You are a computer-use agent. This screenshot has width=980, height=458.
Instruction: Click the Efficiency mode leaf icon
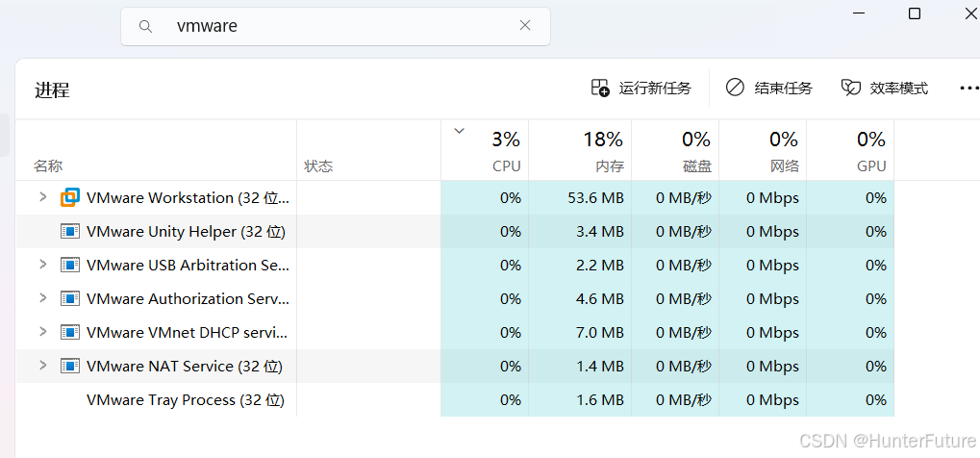(x=850, y=89)
